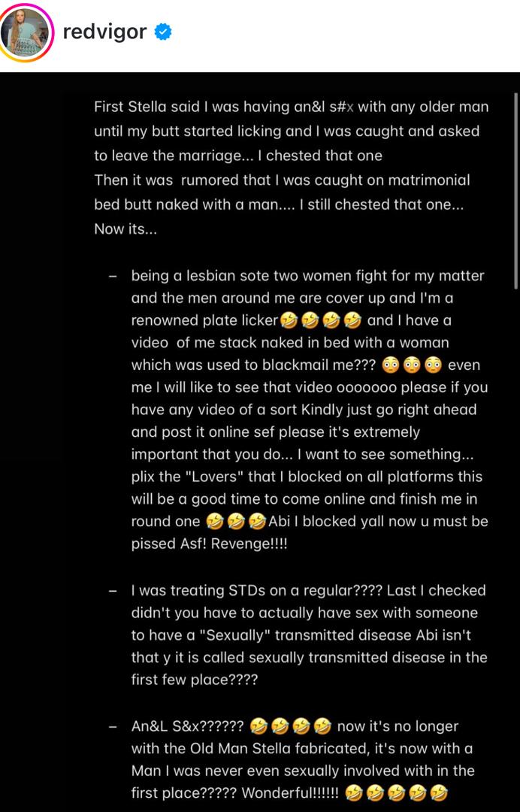Click the "First Stella said" opening line
Image resolution: width=520 pixels, height=812 pixels.
pyautogui.click(x=292, y=108)
